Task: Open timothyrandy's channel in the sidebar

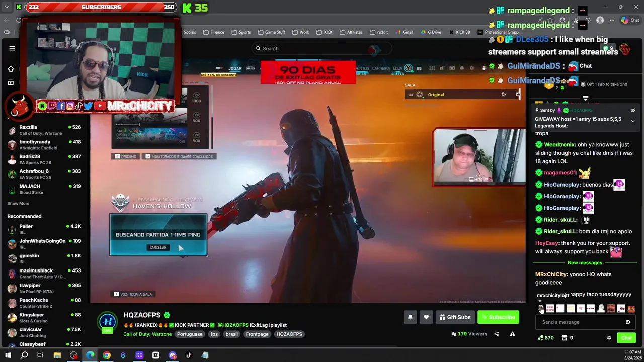Action: point(45,145)
